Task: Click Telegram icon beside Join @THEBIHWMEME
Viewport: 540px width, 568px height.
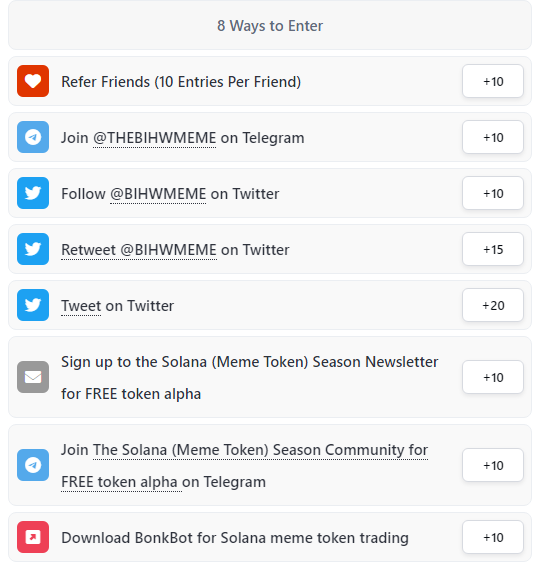Action: point(33,137)
